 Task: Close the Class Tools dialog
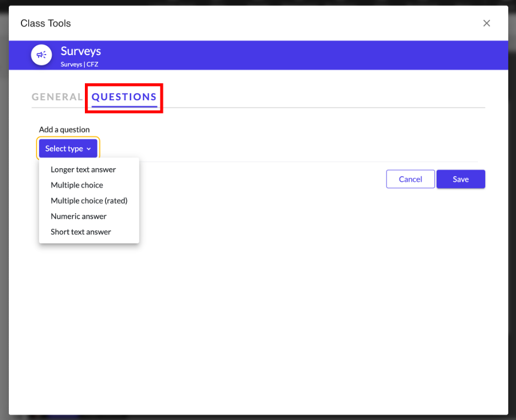(x=486, y=23)
